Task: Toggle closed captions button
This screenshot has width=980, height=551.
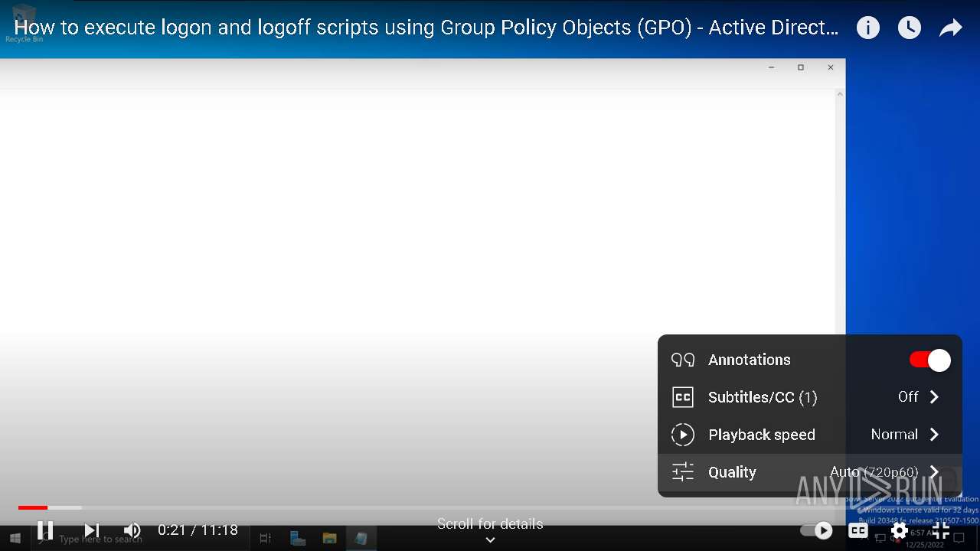Action: tap(858, 530)
